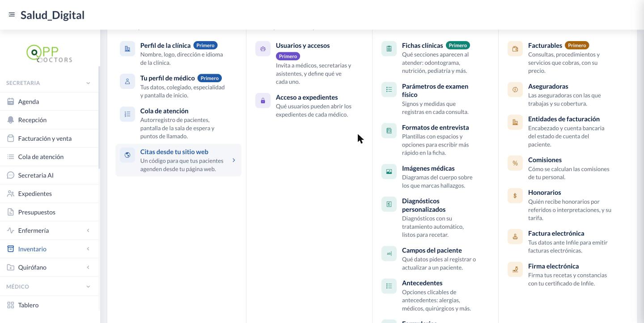Open Recepción in the sidebar
The image size is (644, 323).
tap(49, 120)
